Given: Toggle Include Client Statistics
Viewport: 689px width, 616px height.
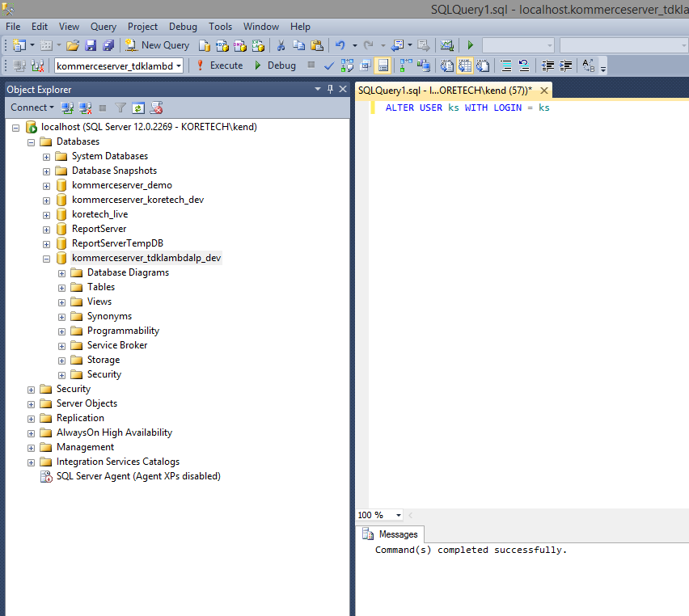Looking at the screenshot, I should (424, 66).
